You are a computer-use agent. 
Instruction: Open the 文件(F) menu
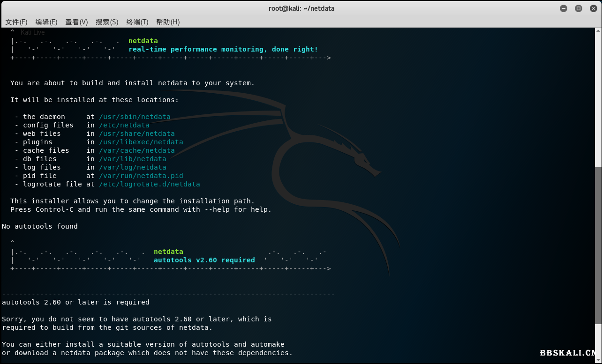[16, 22]
